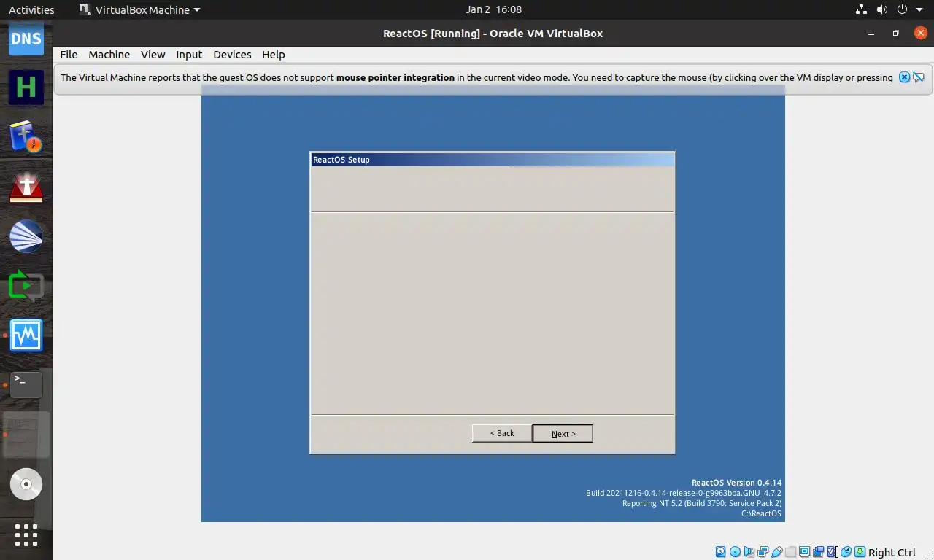The width and height of the screenshot is (934, 560).
Task: Open the DNS app from the dock
Action: [x=26, y=39]
